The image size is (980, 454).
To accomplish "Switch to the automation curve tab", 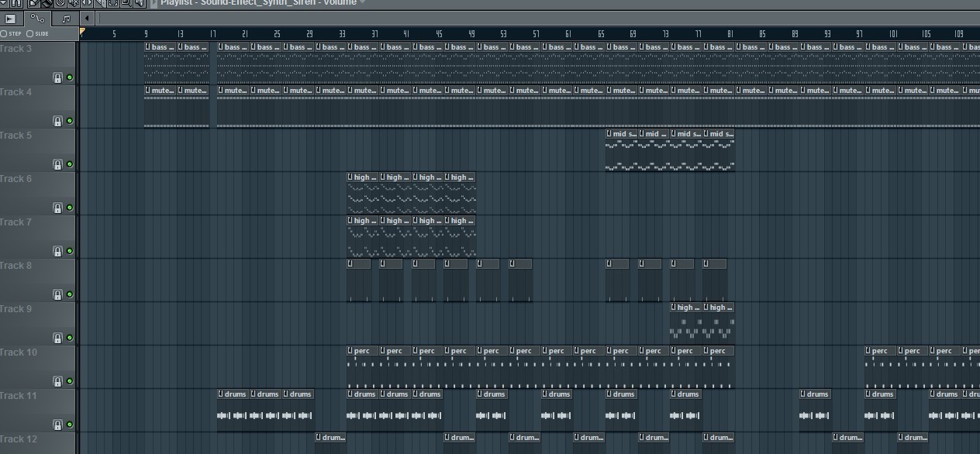I will [37, 19].
